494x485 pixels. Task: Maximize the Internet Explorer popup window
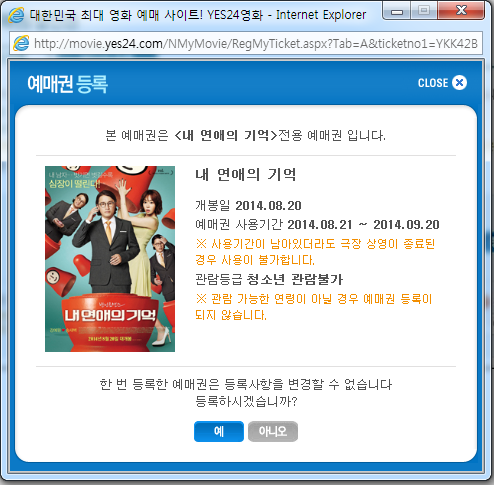tap(424, 11)
